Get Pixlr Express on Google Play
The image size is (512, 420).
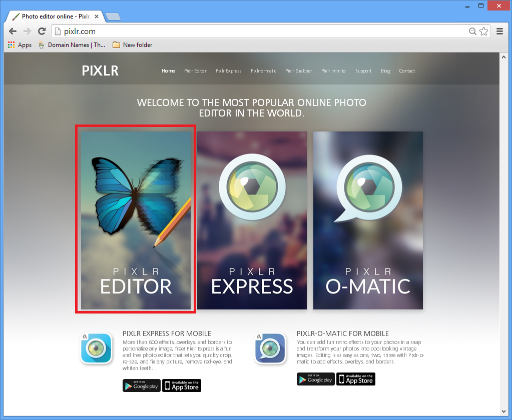click(x=141, y=385)
